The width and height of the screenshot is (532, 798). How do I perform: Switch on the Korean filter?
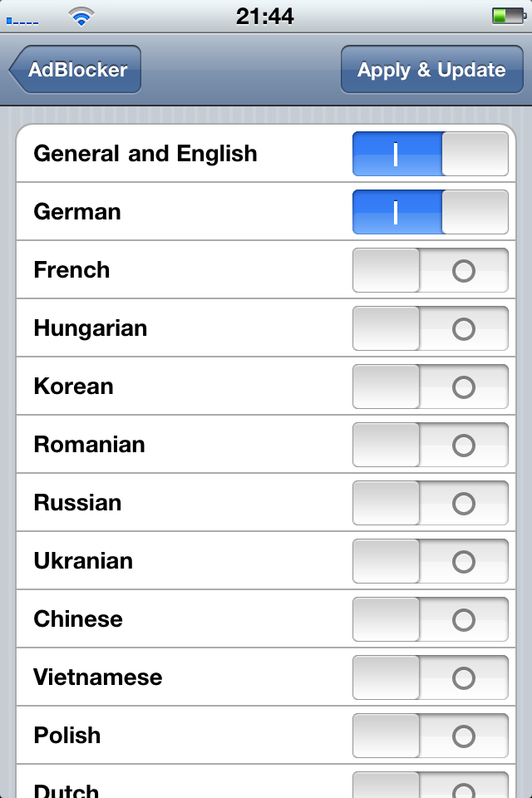[x=430, y=387]
